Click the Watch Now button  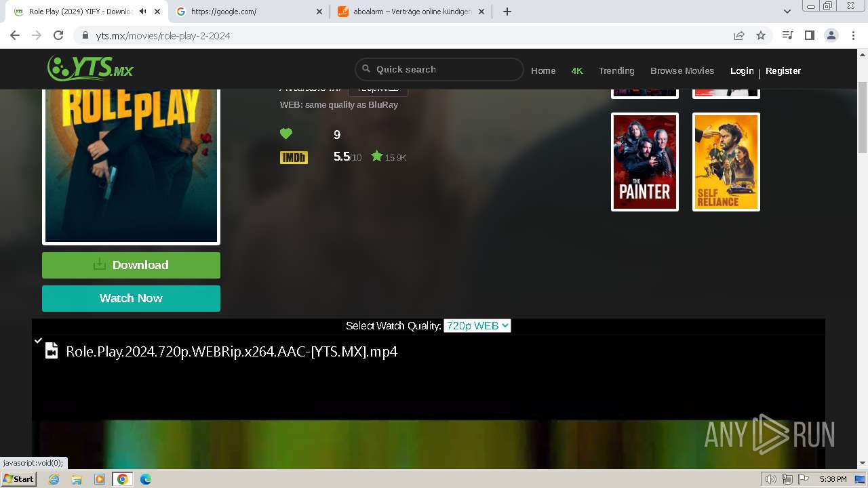[x=131, y=298]
